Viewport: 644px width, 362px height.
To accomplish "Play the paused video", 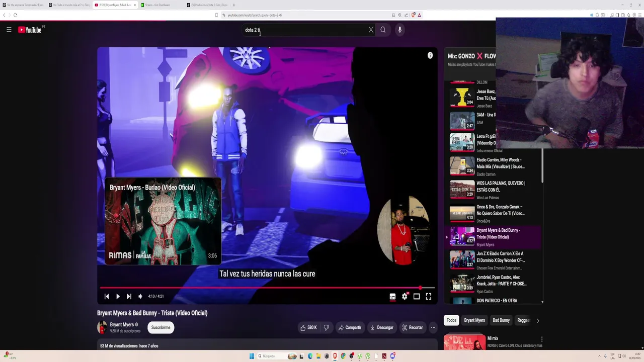I will tap(118, 297).
